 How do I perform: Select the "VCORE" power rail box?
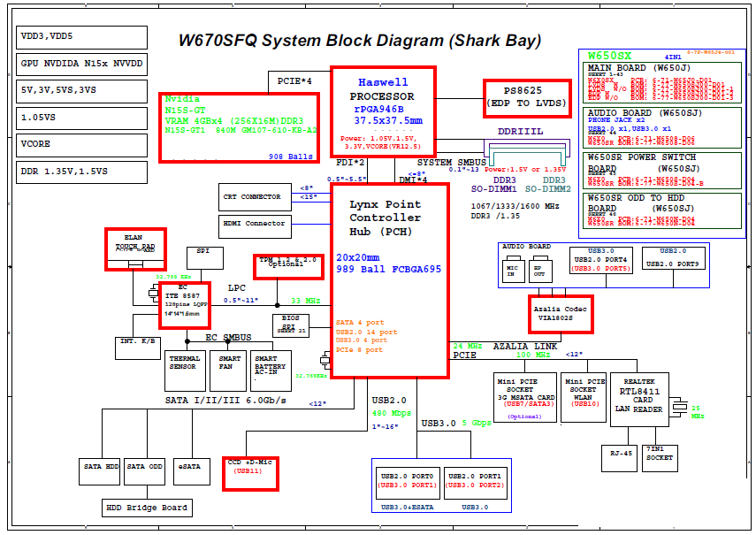[81, 145]
